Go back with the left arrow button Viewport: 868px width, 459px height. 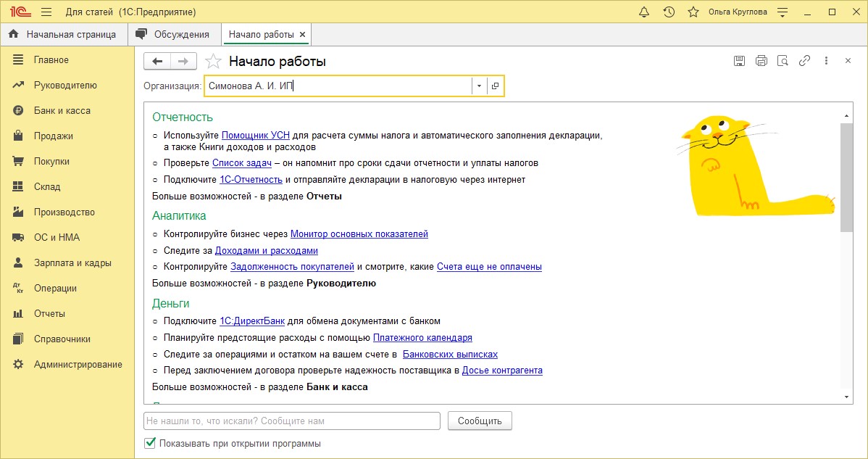coord(157,61)
